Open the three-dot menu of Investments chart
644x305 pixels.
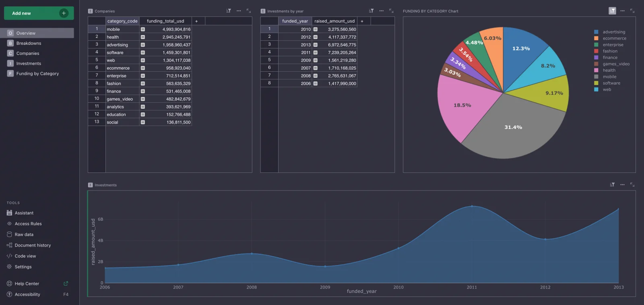(x=622, y=185)
